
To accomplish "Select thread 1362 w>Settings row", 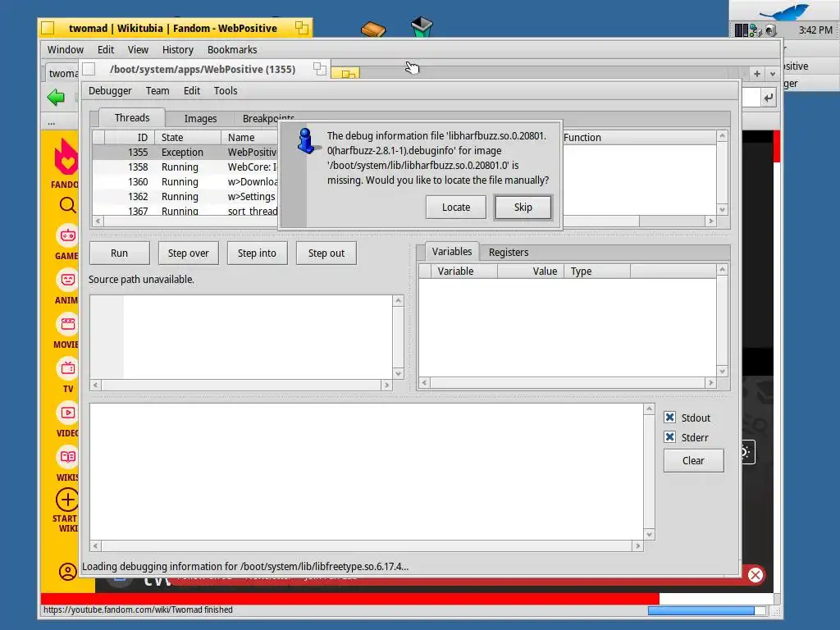I will pos(185,197).
